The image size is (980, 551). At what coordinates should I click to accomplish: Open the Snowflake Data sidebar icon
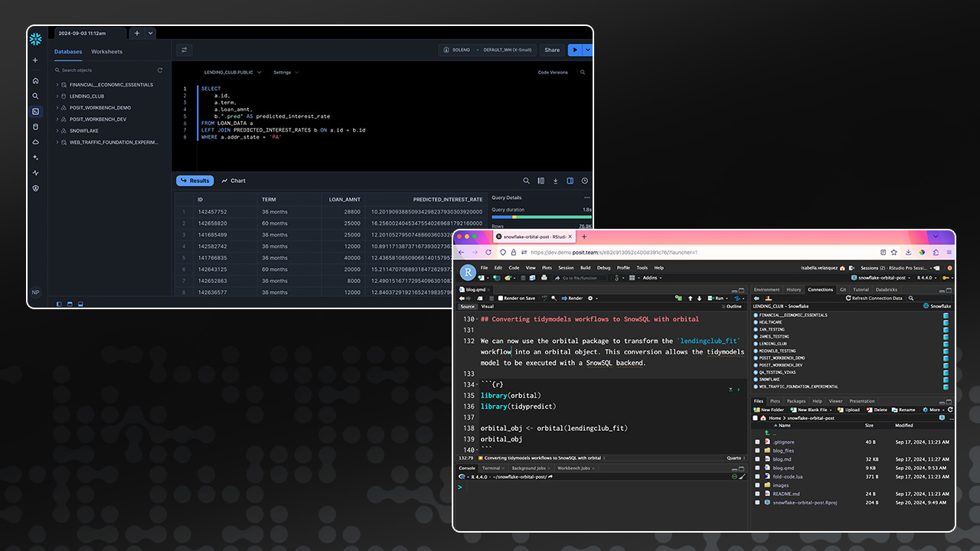point(35,126)
